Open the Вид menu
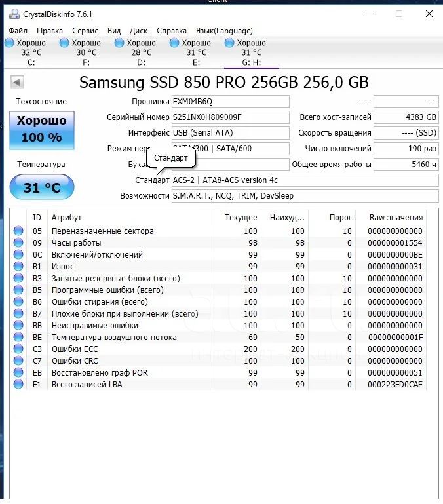This screenshot has width=443, height=504. tap(114, 31)
